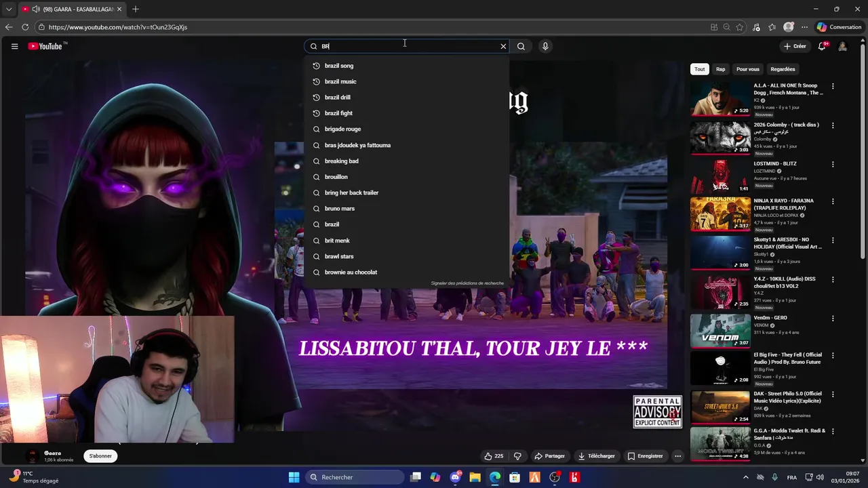Open options for 'NINJA X RAYO' video
Screen dimensions: 868x488
click(x=833, y=201)
